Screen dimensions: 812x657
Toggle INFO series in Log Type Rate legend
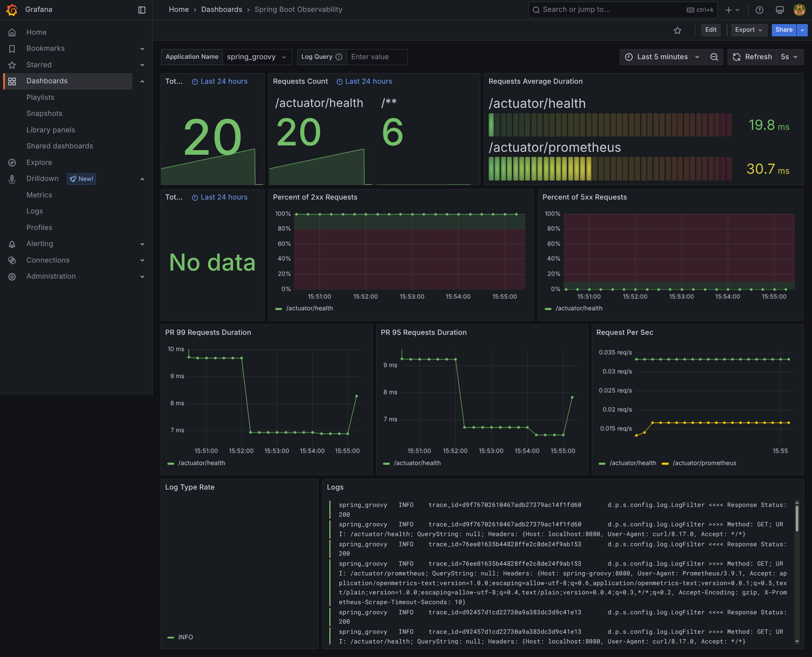[185, 637]
